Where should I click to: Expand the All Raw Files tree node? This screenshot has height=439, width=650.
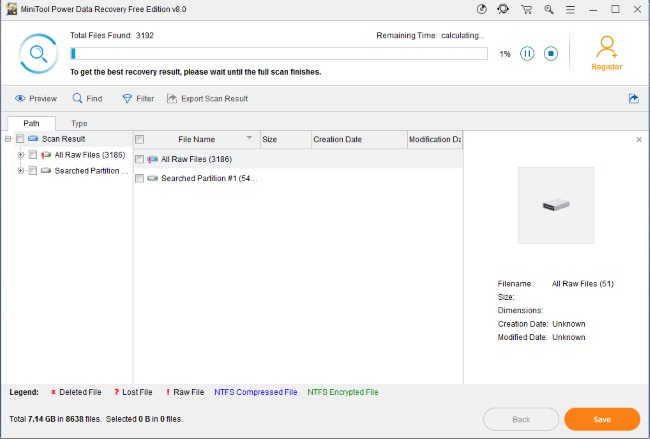(x=20, y=155)
